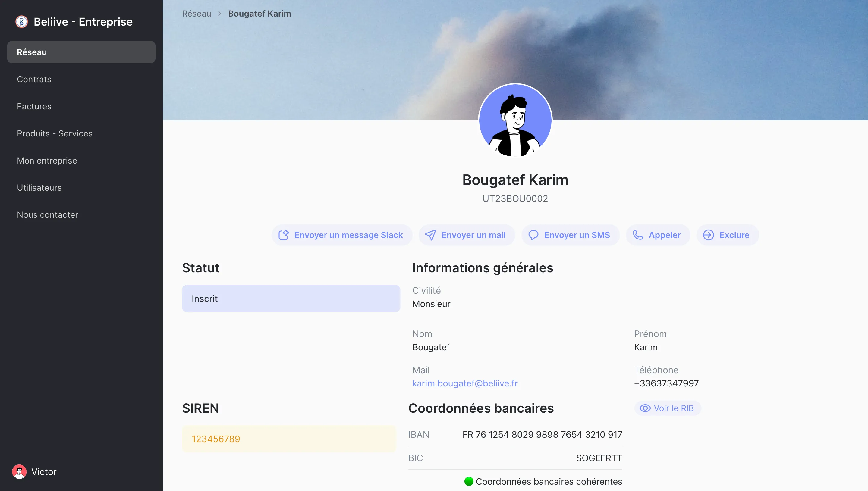
Task: Click the green bank coherence indicator
Action: pyautogui.click(x=469, y=481)
